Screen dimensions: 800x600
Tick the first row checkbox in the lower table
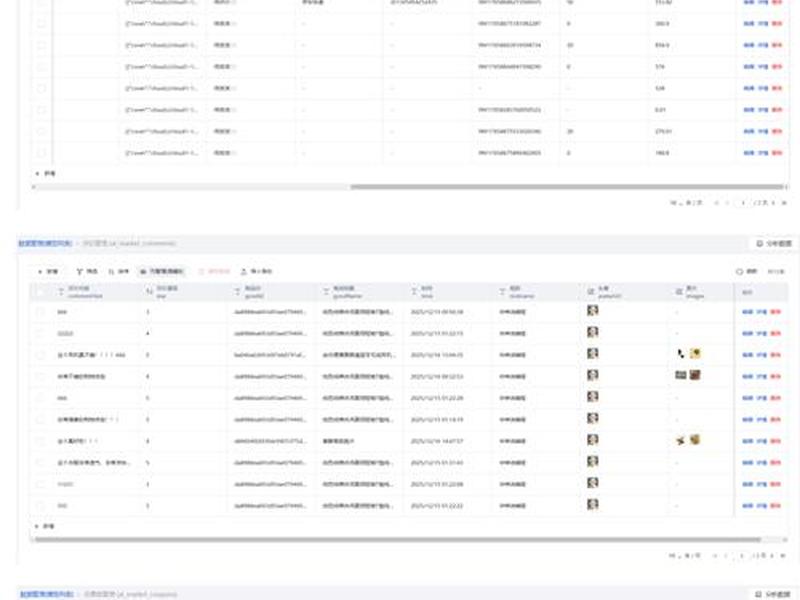point(40,312)
